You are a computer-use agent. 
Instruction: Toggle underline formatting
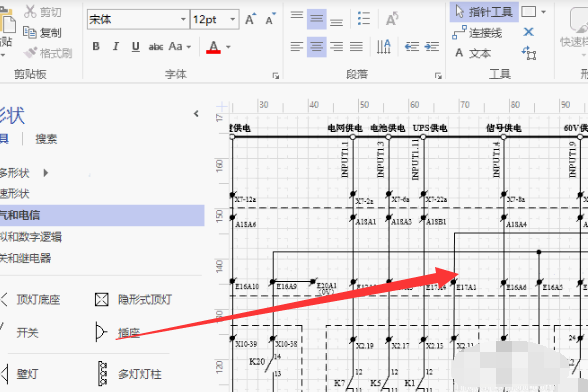[x=136, y=47]
